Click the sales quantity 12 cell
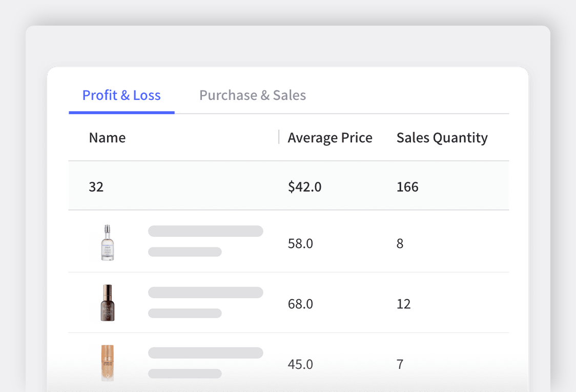576x392 pixels. pos(403,304)
